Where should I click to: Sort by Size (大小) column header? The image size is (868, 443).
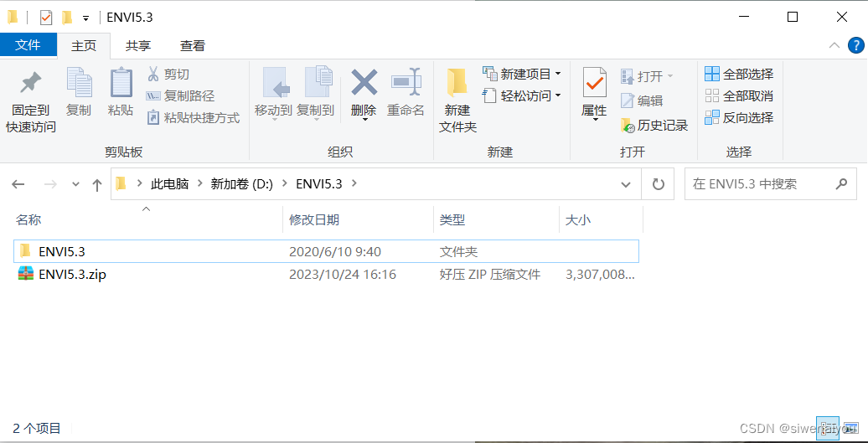(x=602, y=219)
